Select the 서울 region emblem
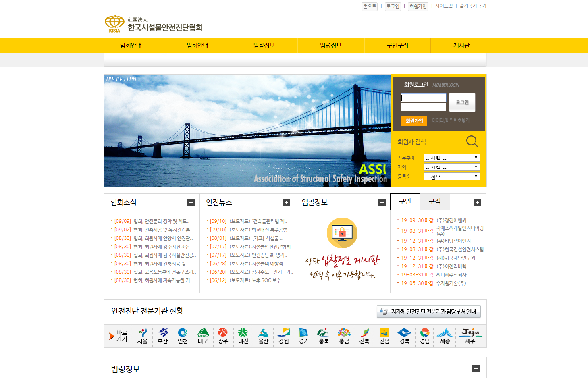This screenshot has height=378, width=588. pos(142,336)
